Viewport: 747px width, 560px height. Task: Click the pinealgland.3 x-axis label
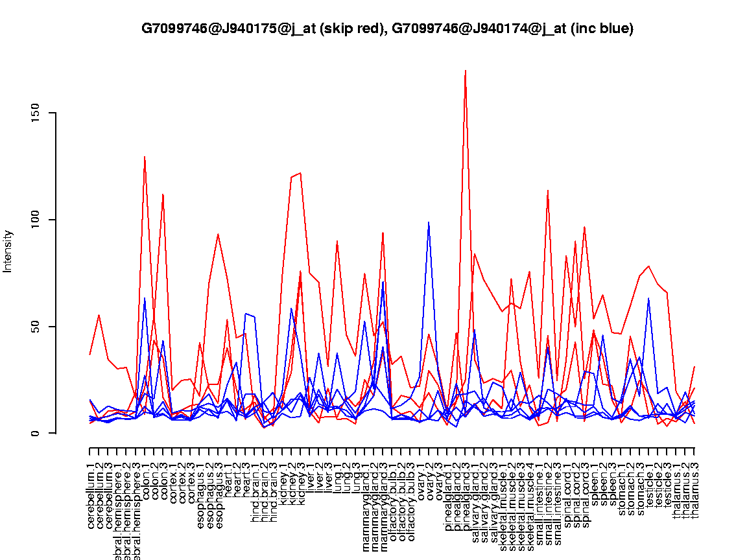[x=466, y=494]
